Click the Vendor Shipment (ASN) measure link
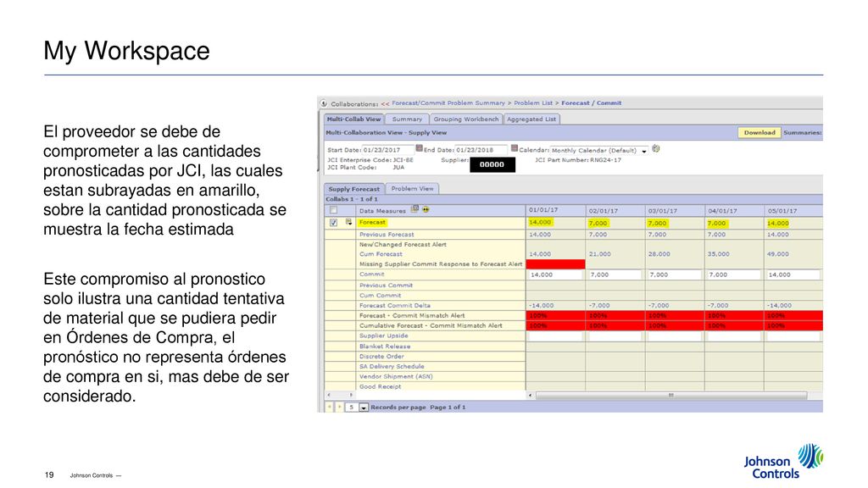The height and width of the screenshot is (488, 868). pyautogui.click(x=396, y=376)
